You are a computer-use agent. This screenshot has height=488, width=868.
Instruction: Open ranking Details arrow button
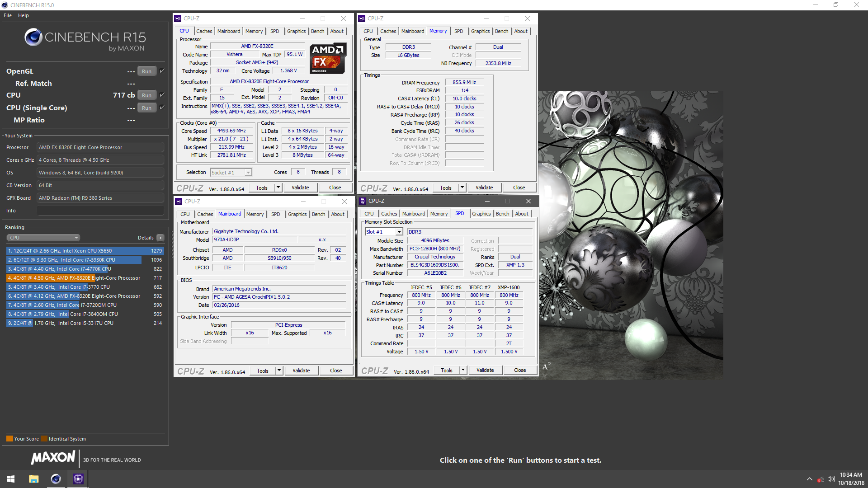[160, 238]
